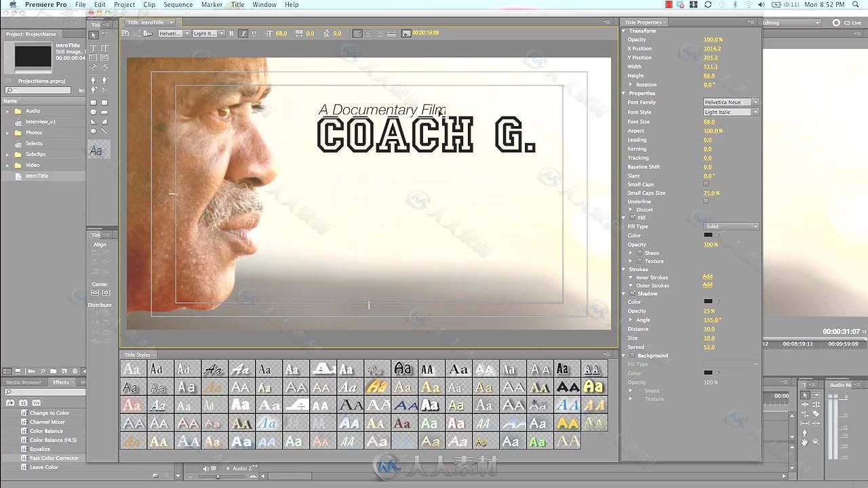
Task: Enable the Small Caps checkbox
Action: click(x=706, y=184)
